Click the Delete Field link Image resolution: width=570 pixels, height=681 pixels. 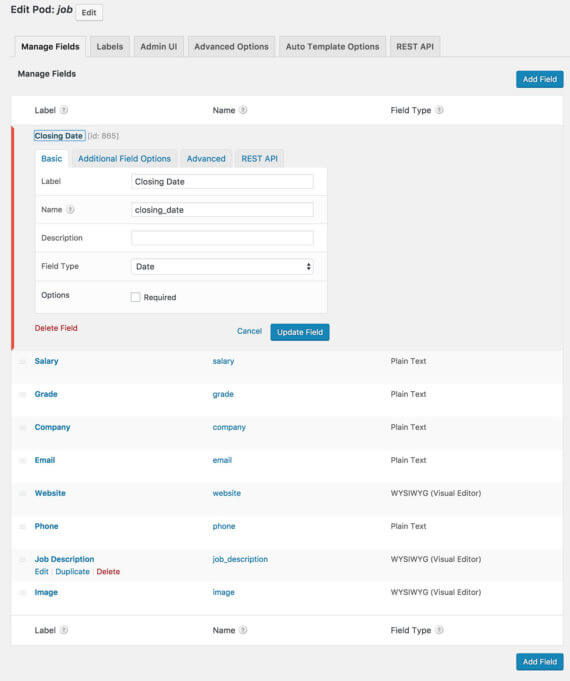[x=56, y=328]
